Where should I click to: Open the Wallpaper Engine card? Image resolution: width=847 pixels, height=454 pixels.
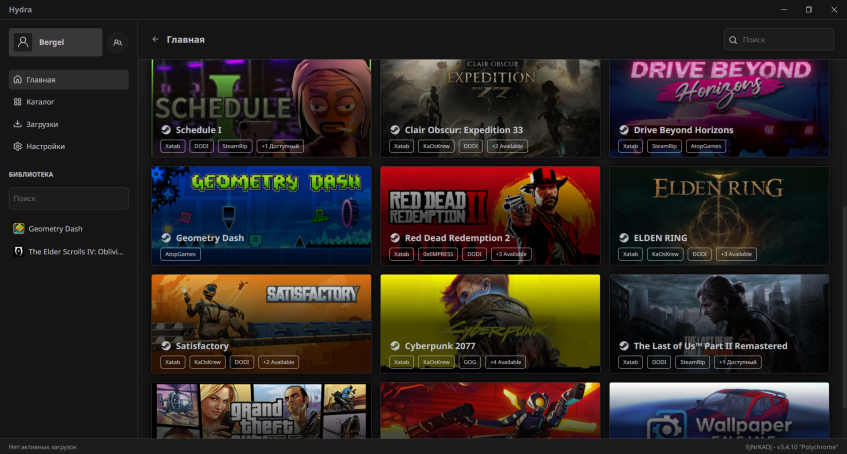point(720,411)
